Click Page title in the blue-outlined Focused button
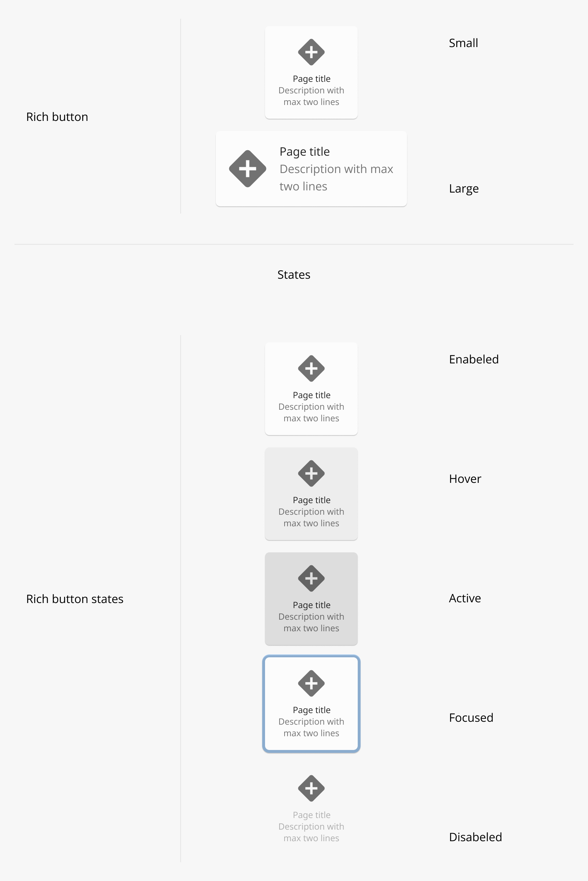This screenshot has width=588, height=881. point(312,710)
